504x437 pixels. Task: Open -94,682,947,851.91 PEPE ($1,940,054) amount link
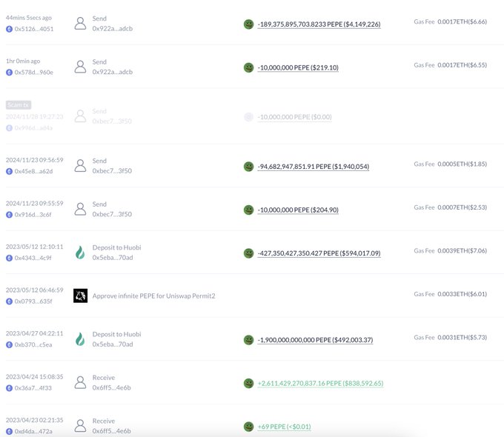314,167
